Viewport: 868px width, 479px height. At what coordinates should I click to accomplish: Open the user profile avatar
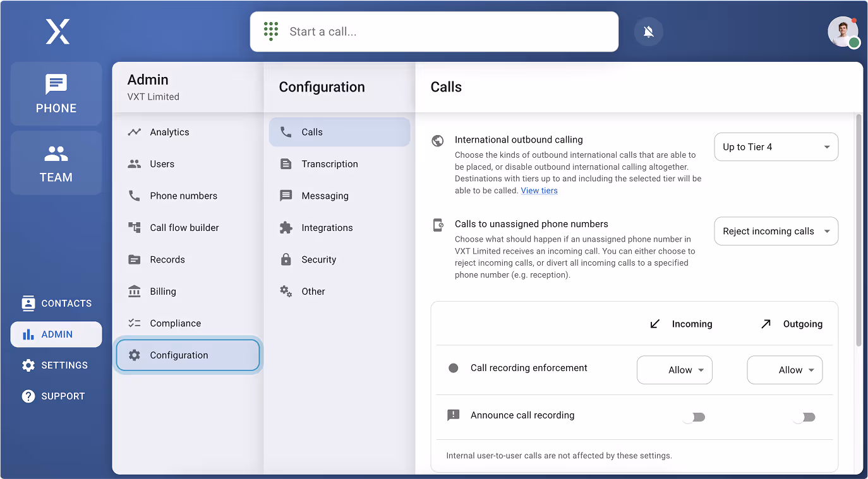pyautogui.click(x=843, y=32)
